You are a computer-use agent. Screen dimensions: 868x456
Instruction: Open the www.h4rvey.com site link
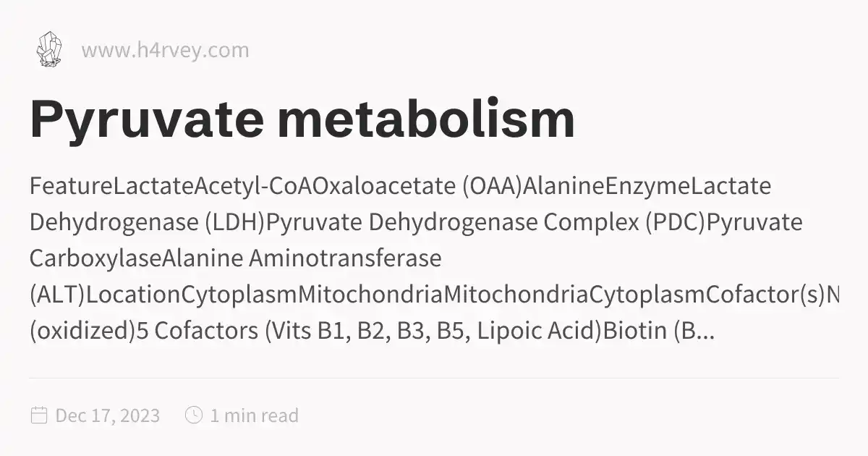165,51
